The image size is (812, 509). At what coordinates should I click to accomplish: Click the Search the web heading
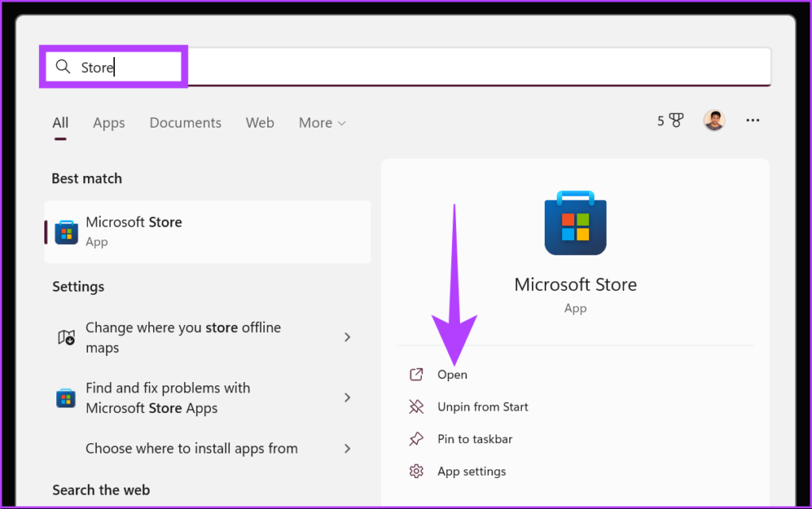101,490
